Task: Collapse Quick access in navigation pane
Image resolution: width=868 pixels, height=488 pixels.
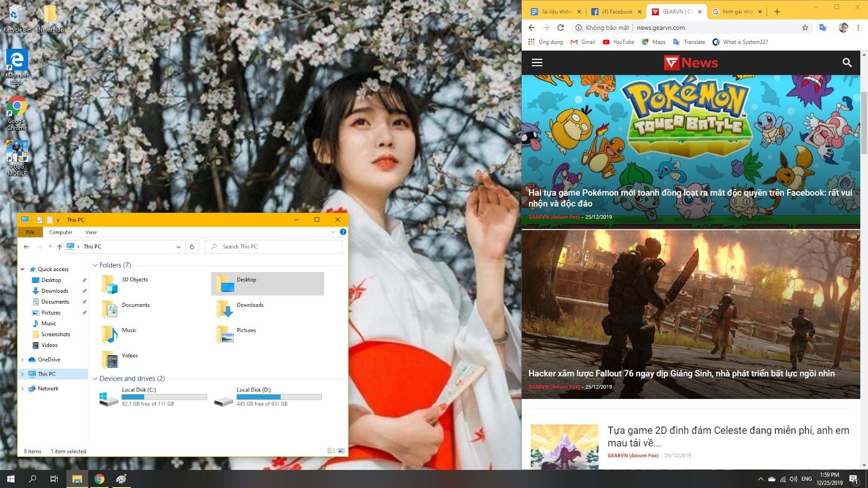Action: point(23,269)
